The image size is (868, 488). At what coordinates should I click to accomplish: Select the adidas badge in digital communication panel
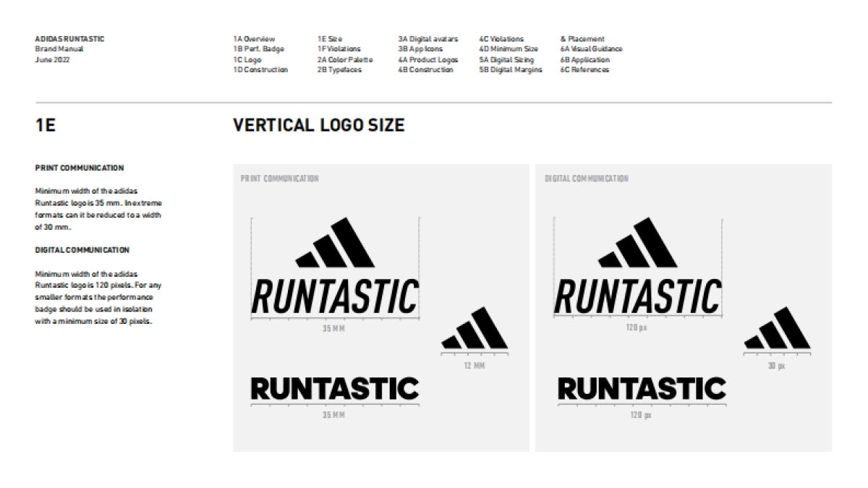click(642, 244)
